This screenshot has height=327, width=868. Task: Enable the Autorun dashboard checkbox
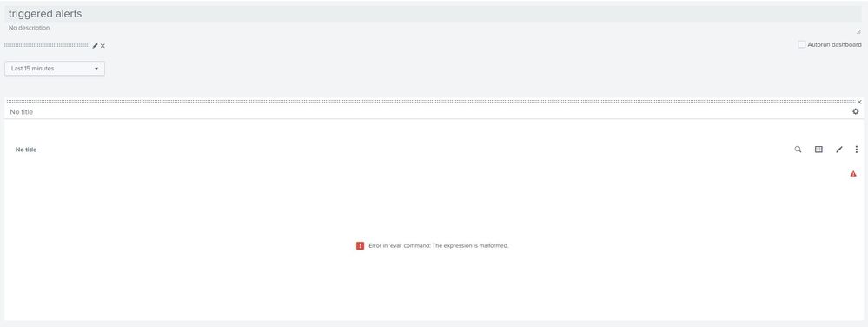[x=802, y=44]
